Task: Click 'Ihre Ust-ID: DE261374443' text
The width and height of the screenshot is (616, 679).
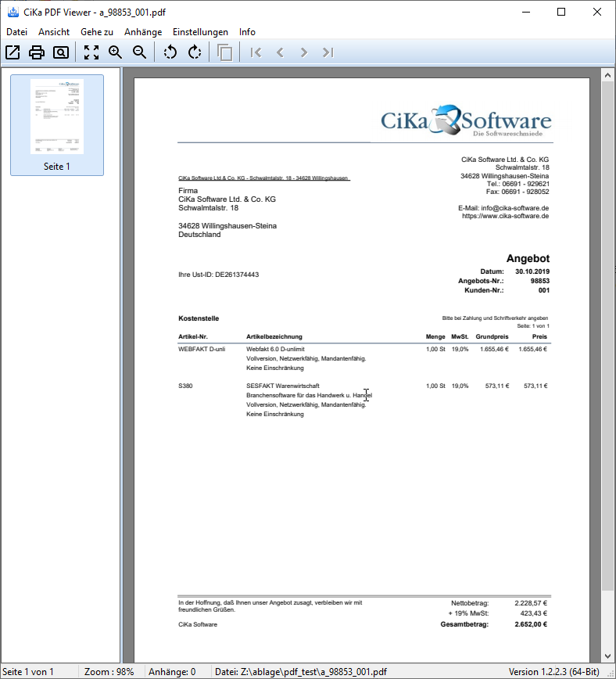Action: [219, 275]
